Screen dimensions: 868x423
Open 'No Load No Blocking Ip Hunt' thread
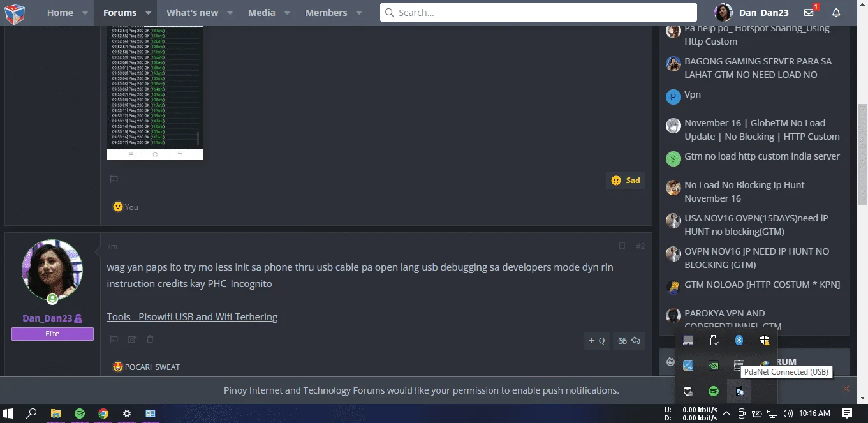point(744,191)
